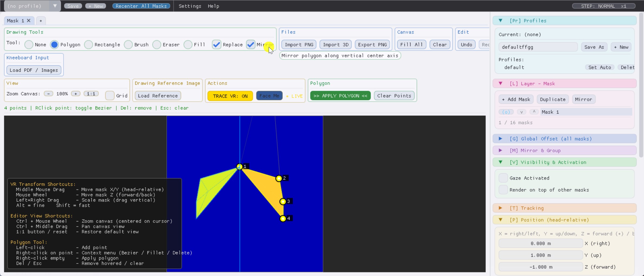The height and width of the screenshot is (276, 644).
Task: Click the X (right) position field
Action: pyautogui.click(x=540, y=244)
